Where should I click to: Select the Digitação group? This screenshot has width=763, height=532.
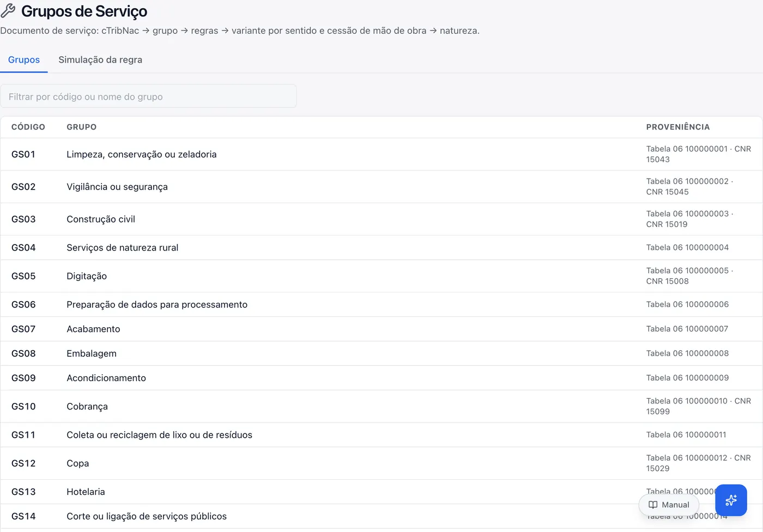click(87, 276)
